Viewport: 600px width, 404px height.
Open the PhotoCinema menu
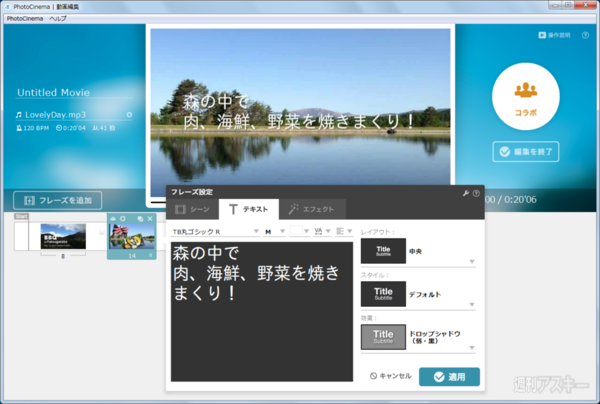[x=24, y=18]
